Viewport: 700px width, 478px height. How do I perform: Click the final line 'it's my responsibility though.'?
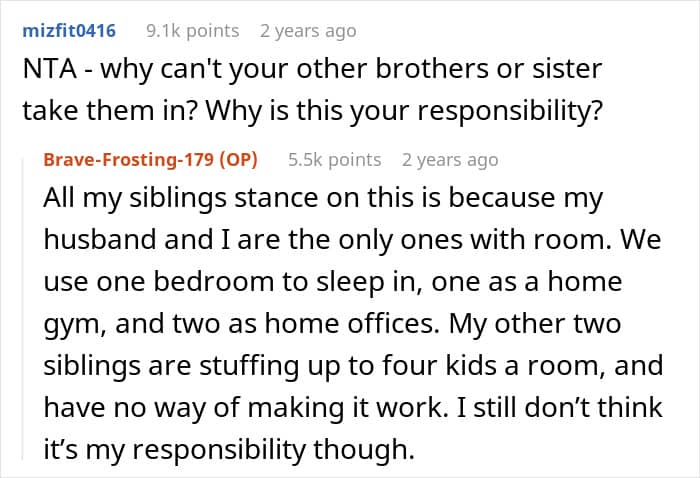pos(229,450)
